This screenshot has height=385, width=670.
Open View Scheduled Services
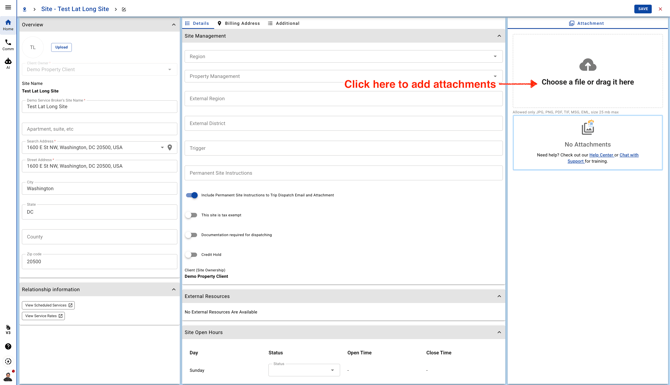(48, 305)
